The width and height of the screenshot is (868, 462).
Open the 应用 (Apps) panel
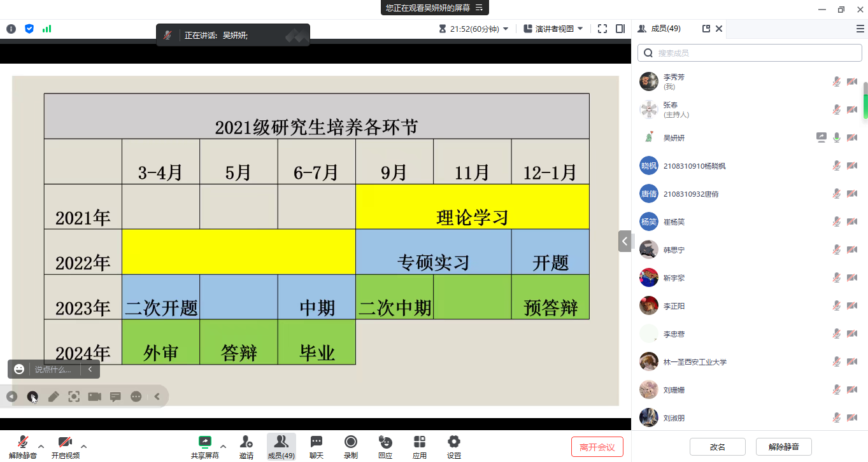click(419, 446)
